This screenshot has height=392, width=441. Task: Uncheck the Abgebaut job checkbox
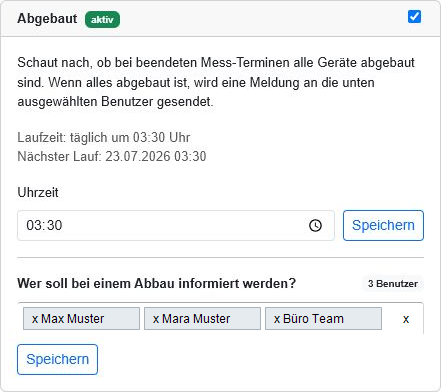414,17
